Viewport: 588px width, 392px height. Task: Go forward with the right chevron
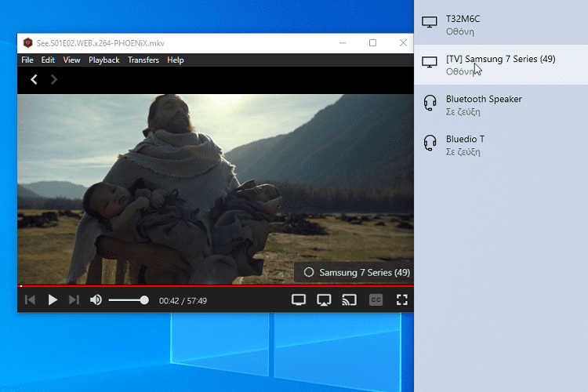pos(54,79)
